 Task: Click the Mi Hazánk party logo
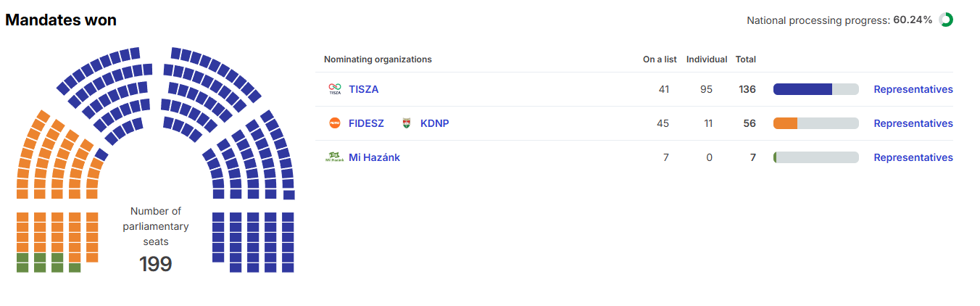pyautogui.click(x=334, y=157)
